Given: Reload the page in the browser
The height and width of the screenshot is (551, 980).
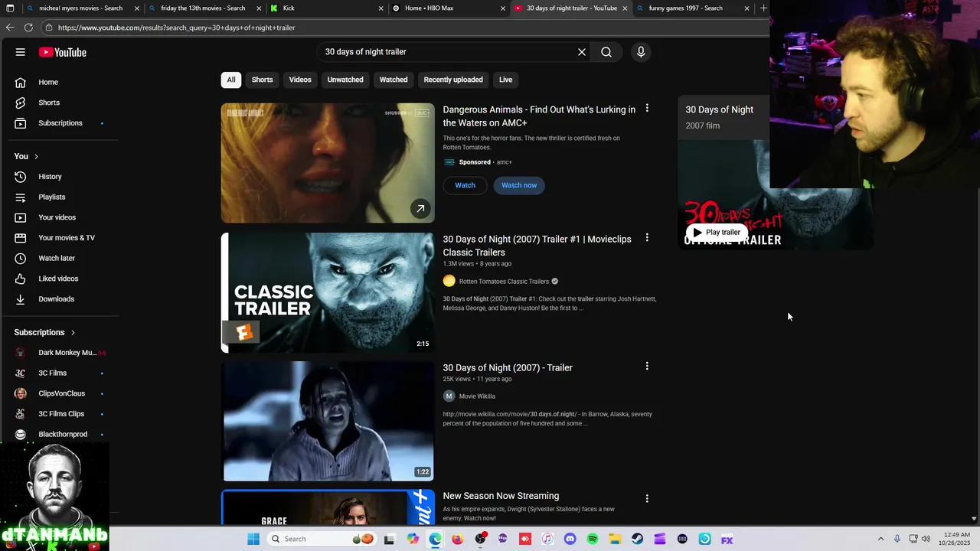Looking at the screenshot, I should pyautogui.click(x=28, y=28).
